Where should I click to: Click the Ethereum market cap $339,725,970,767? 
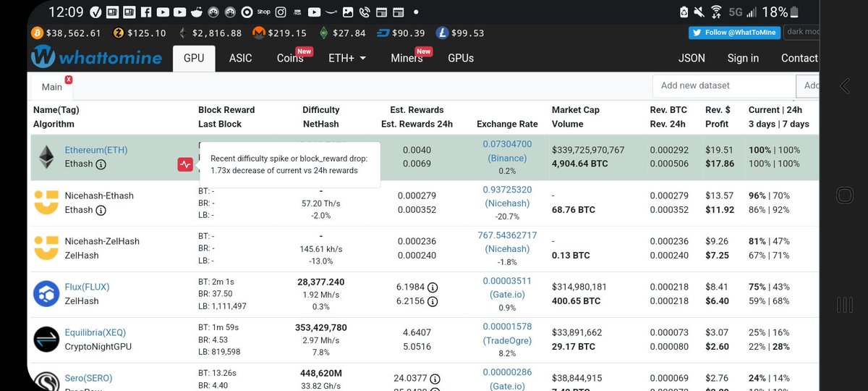click(588, 150)
